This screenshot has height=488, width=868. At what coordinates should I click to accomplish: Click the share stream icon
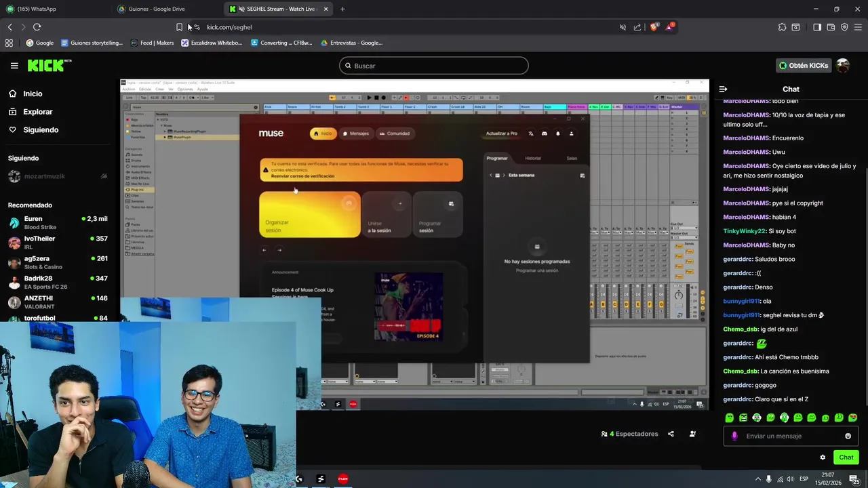pyautogui.click(x=671, y=434)
